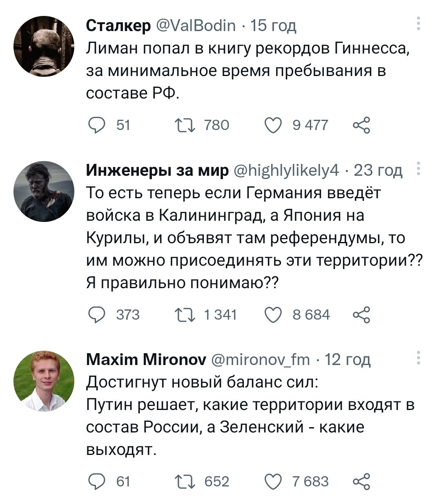Share Сталкер's tweet
The height and width of the screenshot is (504, 441).
361,125
